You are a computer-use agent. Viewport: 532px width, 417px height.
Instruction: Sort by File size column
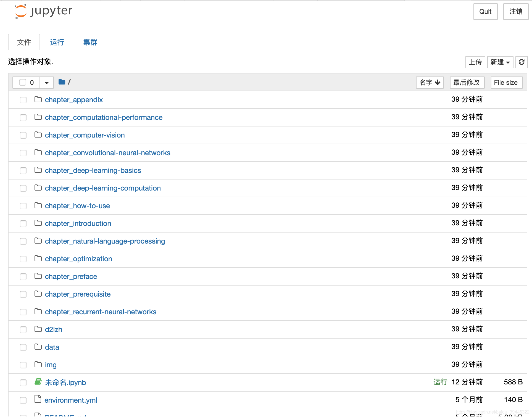506,83
